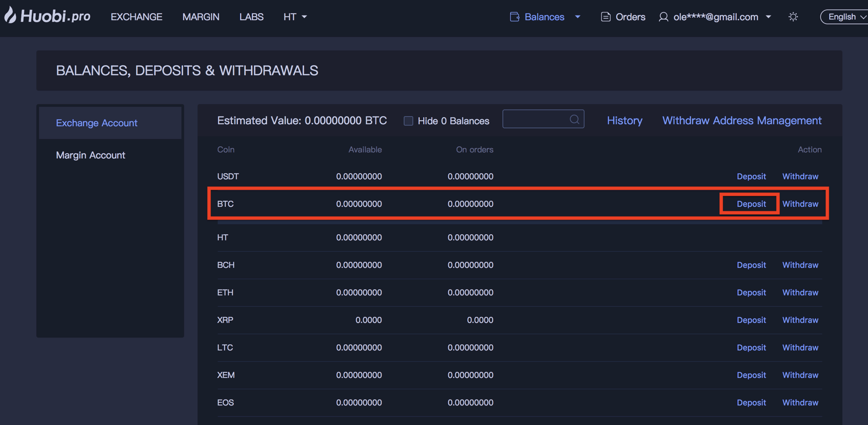
Task: Select the LTC coin name
Action: click(225, 348)
